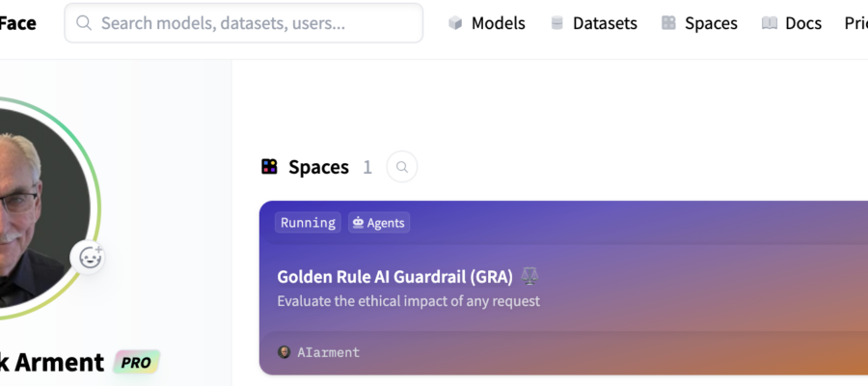This screenshot has height=386, width=868.
Task: Focus the Search models, datasets, users field
Action: pyautogui.click(x=244, y=23)
